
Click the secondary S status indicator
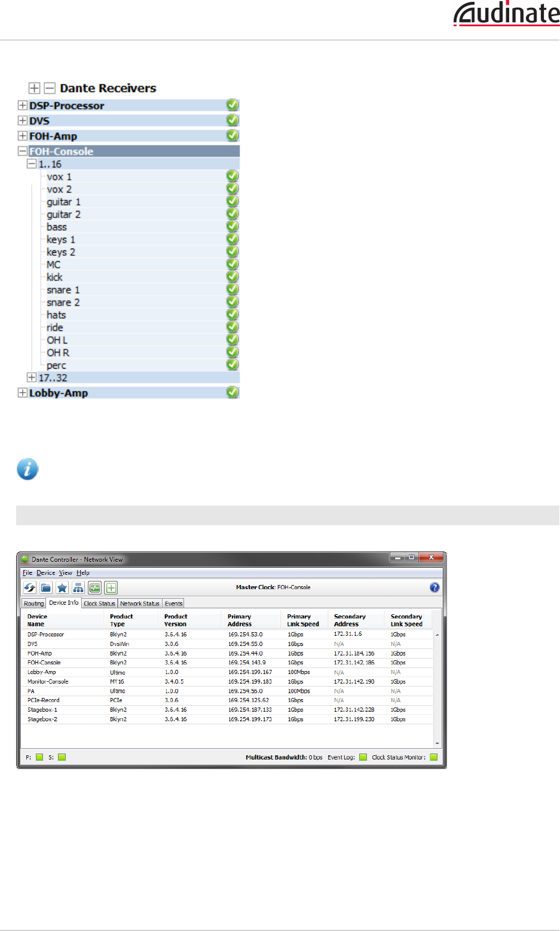(62, 757)
